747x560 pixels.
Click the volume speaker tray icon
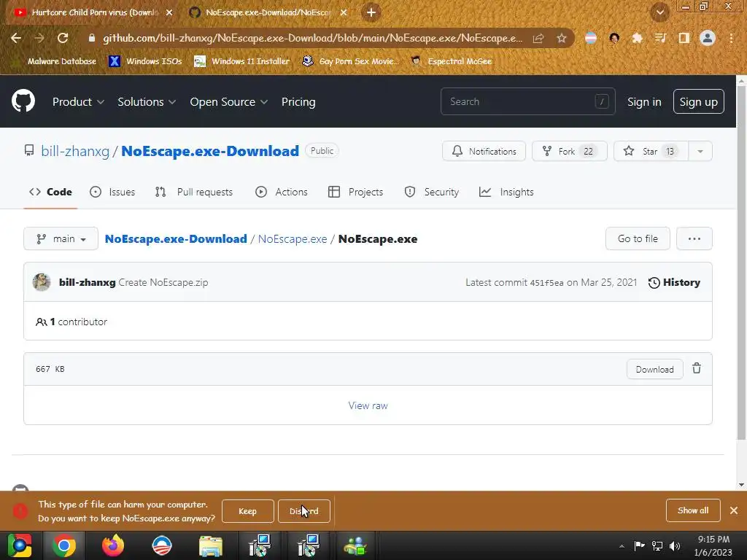(675, 545)
